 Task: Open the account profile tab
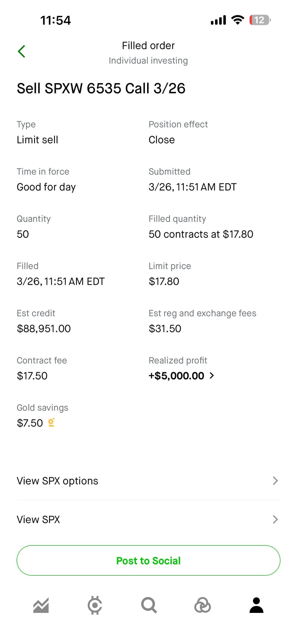coord(256,605)
